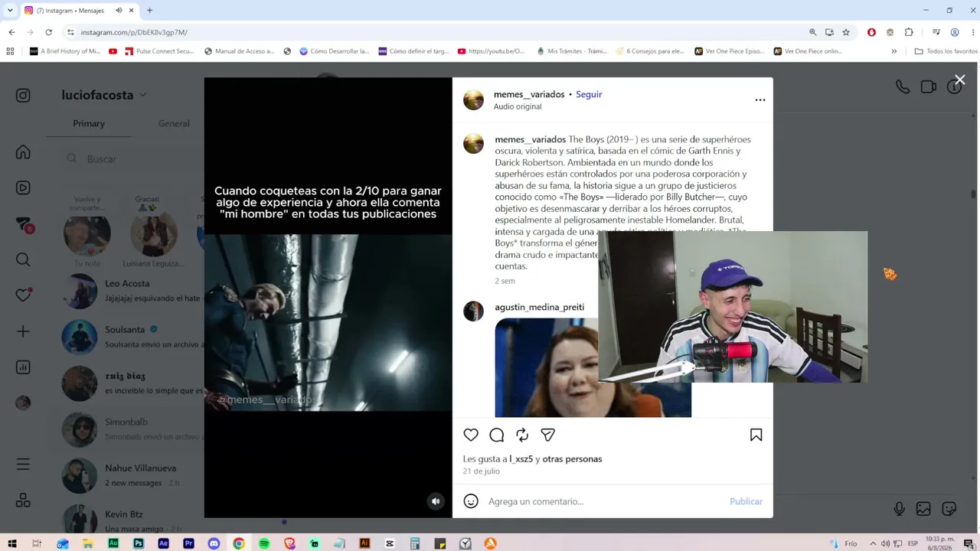Like the post with the heart icon
980x551 pixels.
[471, 435]
